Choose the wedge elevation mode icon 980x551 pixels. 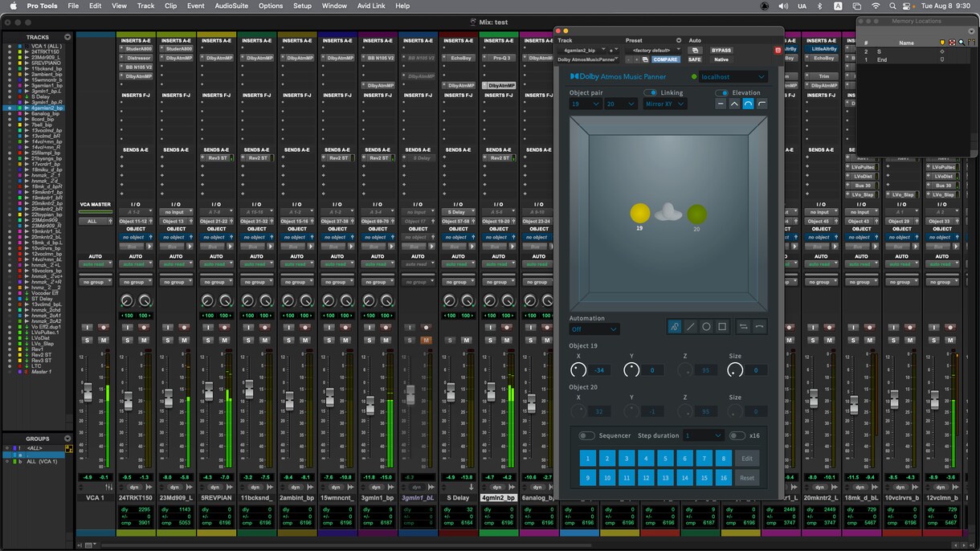[x=734, y=104]
